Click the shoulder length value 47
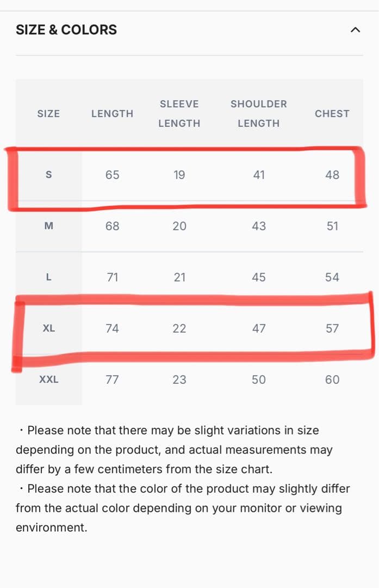Screen dimensions: 379x588 (x=259, y=328)
